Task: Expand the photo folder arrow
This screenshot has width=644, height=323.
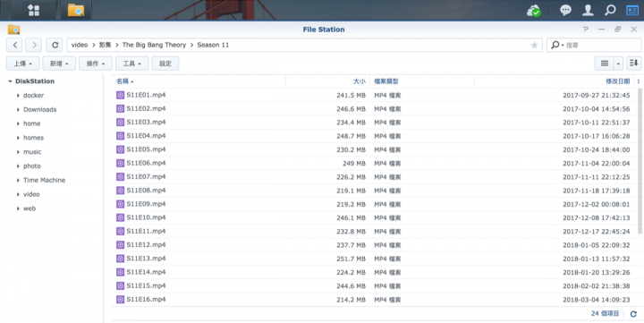Action: 18,166
